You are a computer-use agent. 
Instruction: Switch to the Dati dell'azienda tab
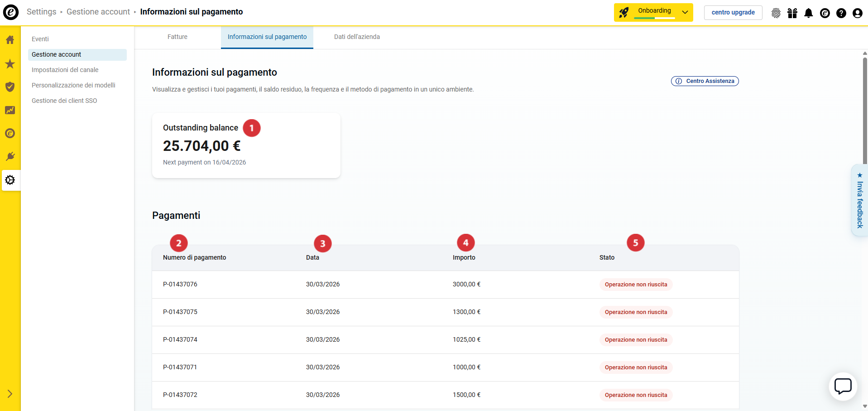(357, 37)
